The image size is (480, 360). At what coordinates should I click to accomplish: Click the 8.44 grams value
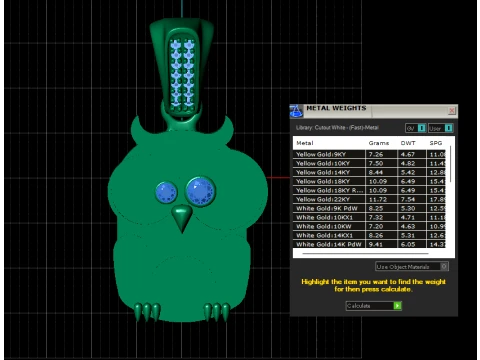coord(376,172)
